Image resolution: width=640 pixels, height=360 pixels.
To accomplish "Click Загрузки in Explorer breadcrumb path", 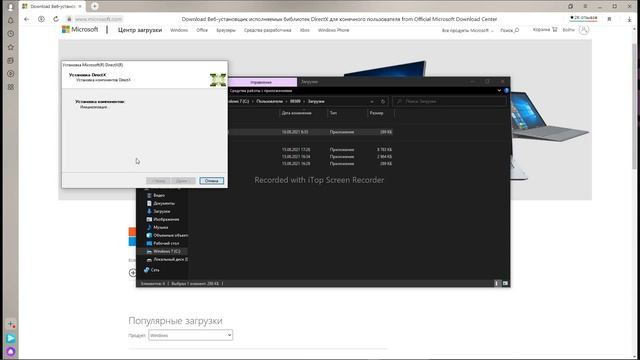I will (x=316, y=101).
